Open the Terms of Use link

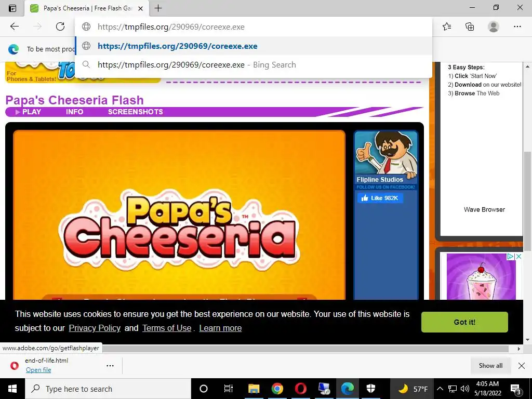click(x=167, y=328)
